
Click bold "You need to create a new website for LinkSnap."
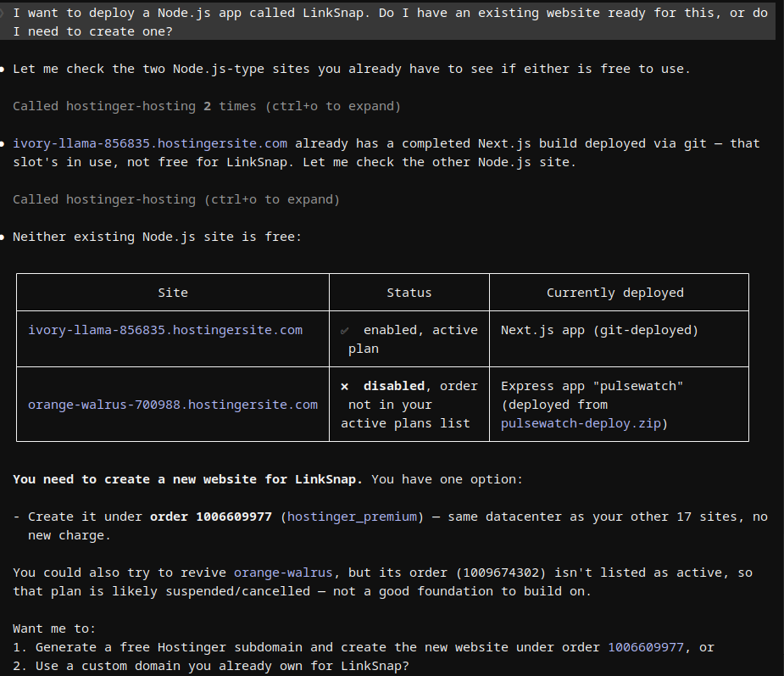tap(187, 479)
